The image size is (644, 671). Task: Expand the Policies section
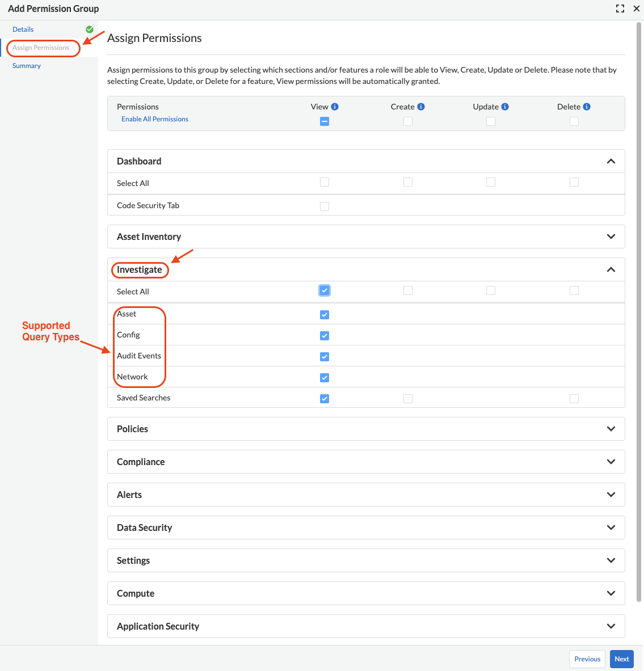611,429
